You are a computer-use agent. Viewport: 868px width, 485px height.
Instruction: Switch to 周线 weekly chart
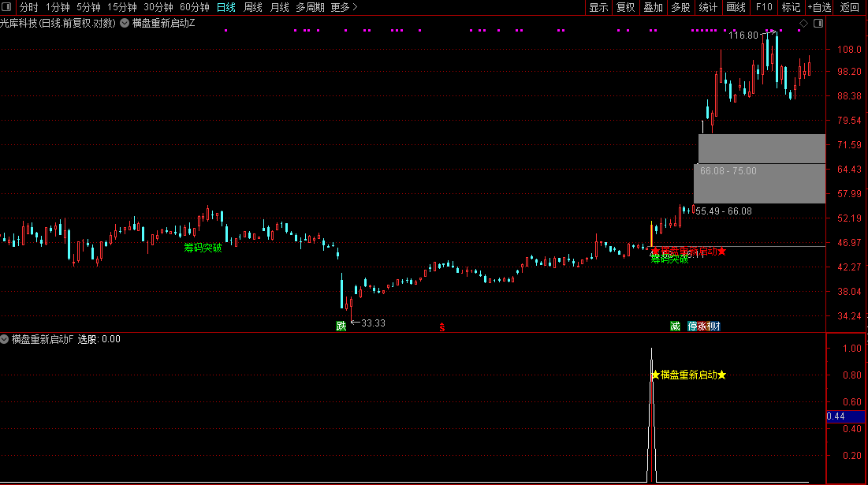253,7
